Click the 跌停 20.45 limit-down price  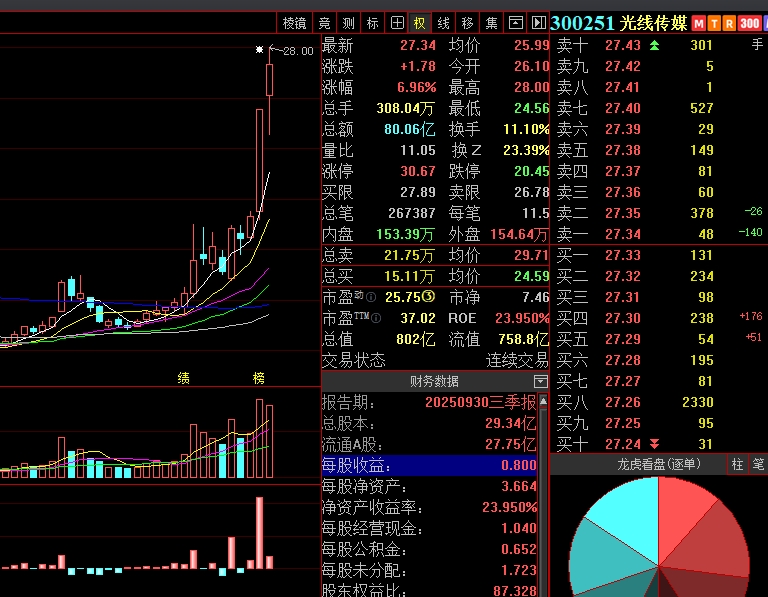click(x=531, y=171)
